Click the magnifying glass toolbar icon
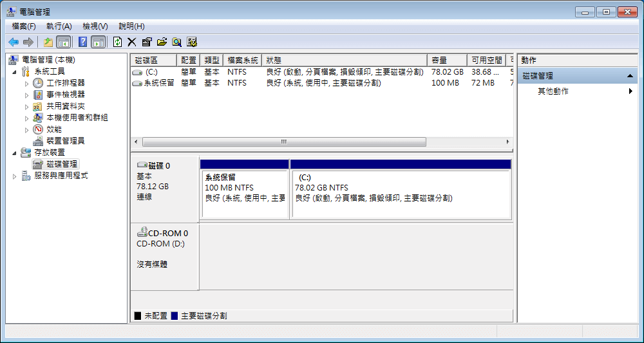The image size is (644, 343). tap(176, 42)
